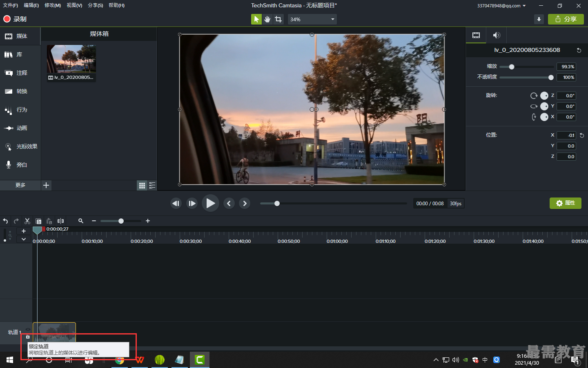Click the download arrow icon beside 分享

coord(539,19)
